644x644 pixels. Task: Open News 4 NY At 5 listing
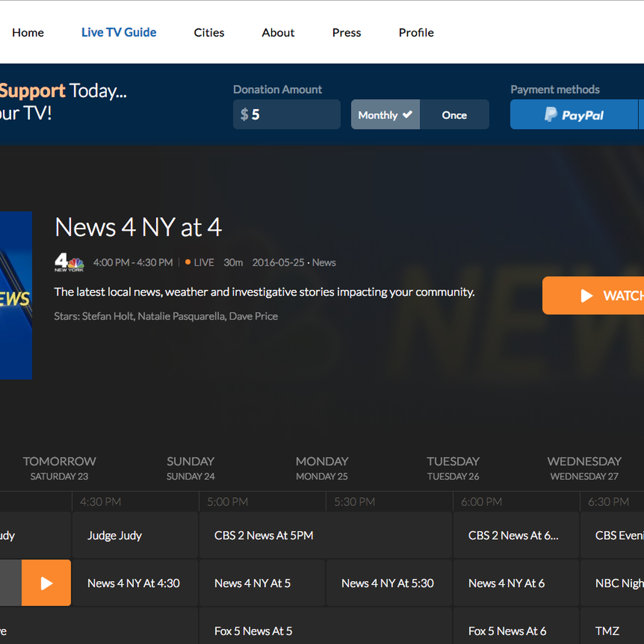262,583
